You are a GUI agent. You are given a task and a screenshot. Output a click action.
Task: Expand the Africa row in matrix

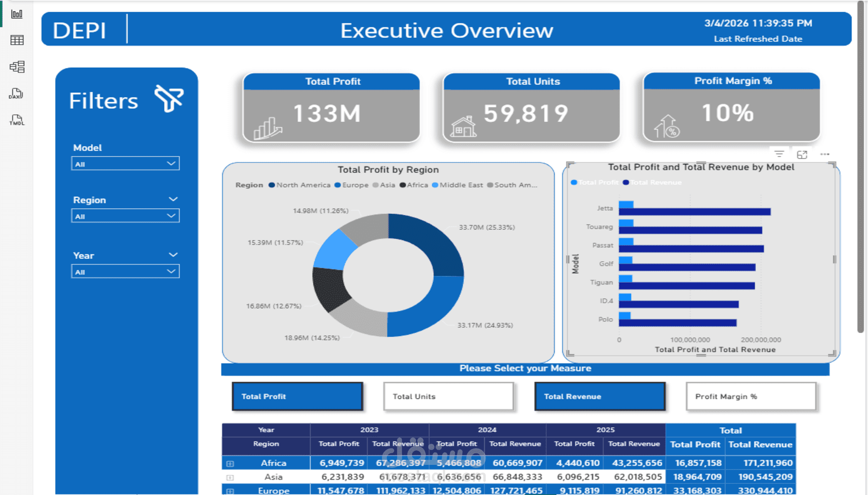[230, 464]
